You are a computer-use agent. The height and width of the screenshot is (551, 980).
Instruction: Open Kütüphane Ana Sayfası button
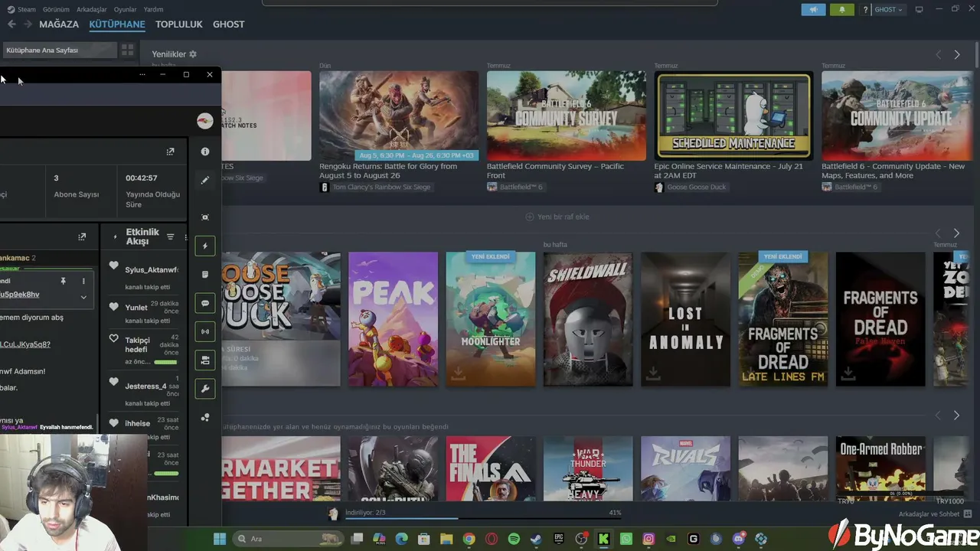click(x=59, y=50)
